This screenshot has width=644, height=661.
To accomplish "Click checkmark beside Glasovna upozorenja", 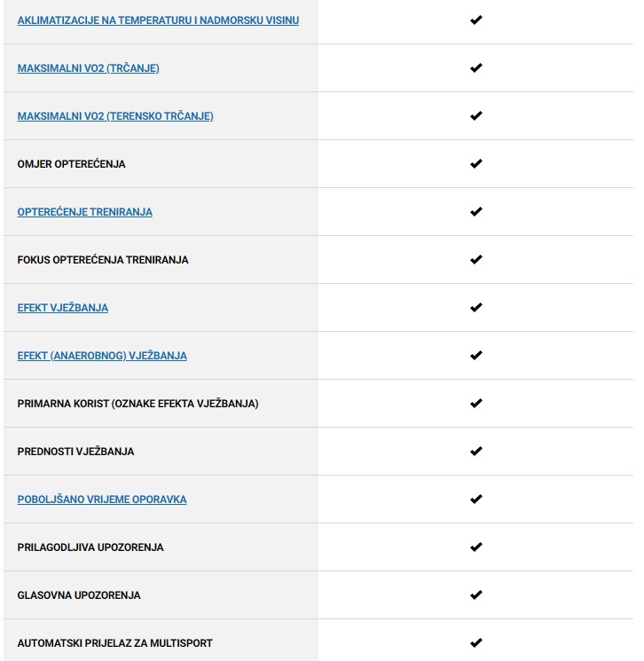I will (x=476, y=594).
